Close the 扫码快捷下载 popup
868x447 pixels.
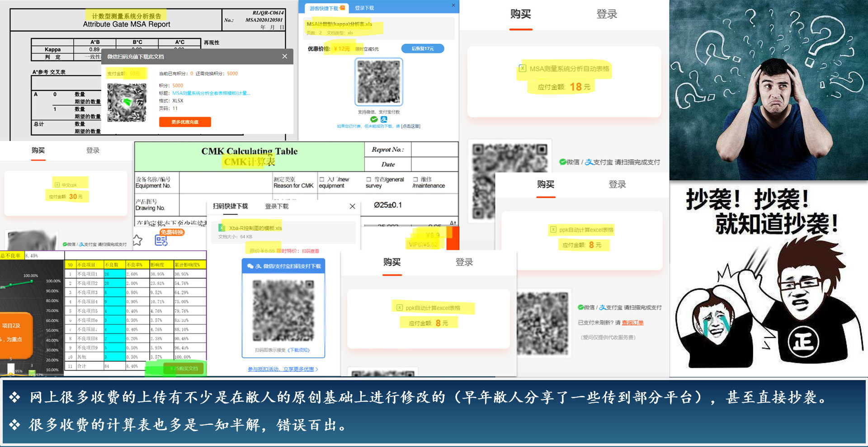click(352, 207)
